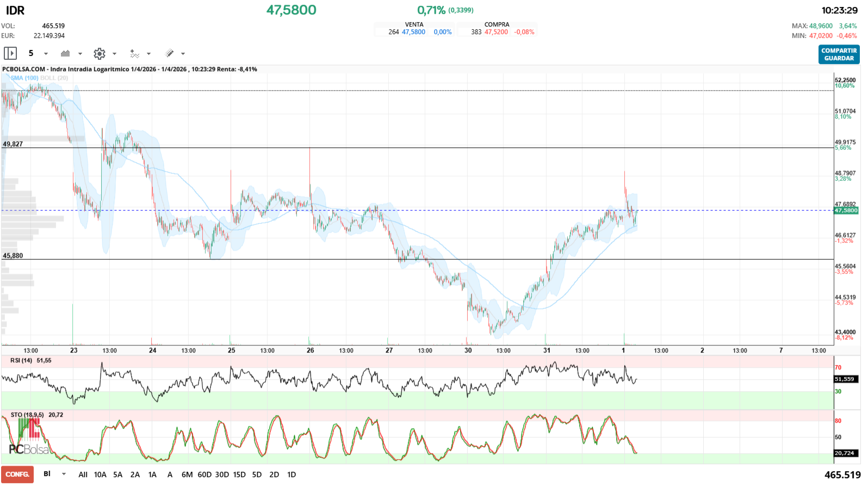Open the chart type area icon
The height and width of the screenshot is (486, 868).
coord(65,53)
